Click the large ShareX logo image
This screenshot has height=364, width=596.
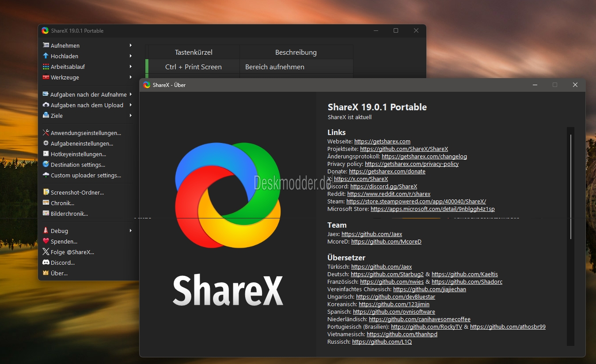tap(228, 194)
